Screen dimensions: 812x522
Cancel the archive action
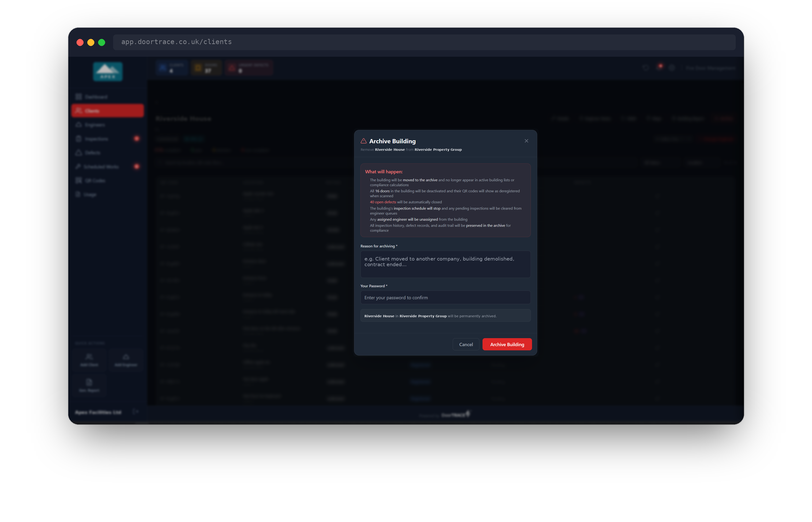click(466, 344)
